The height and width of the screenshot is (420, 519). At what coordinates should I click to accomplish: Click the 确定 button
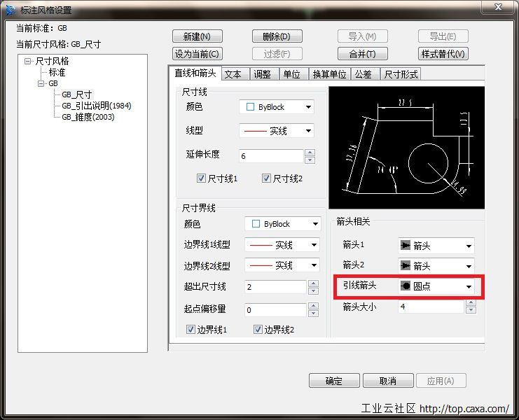(334, 381)
